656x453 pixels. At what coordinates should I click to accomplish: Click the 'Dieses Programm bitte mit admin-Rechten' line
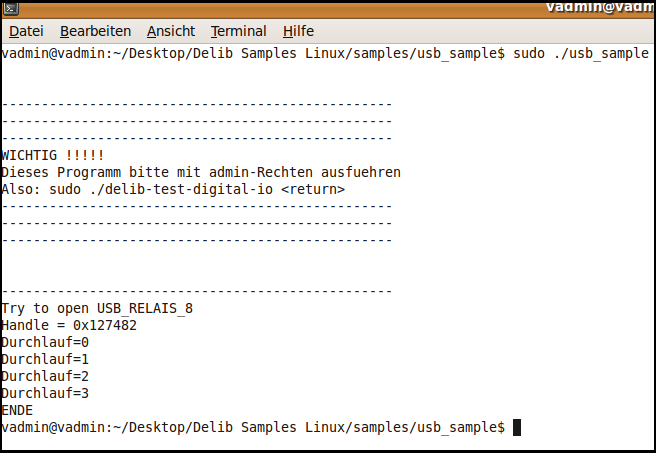pyautogui.click(x=201, y=172)
